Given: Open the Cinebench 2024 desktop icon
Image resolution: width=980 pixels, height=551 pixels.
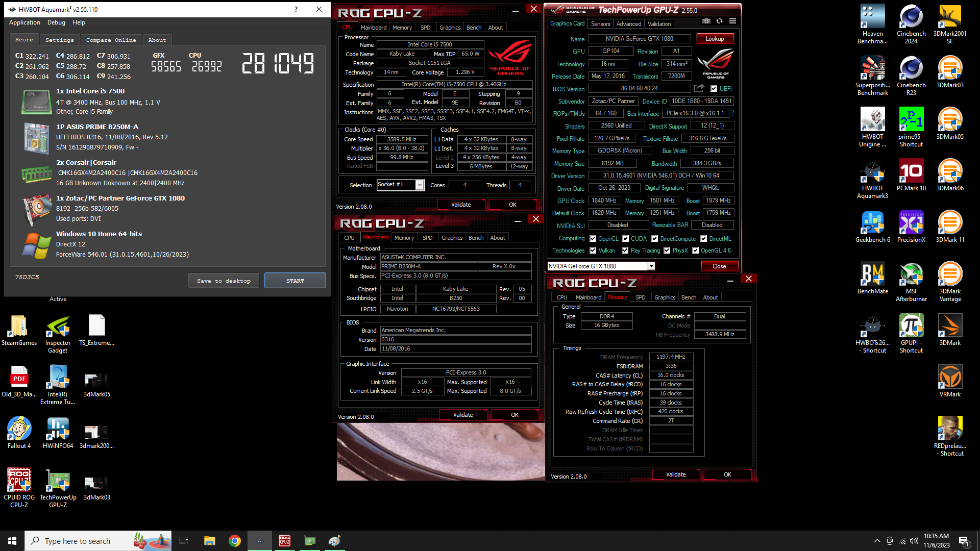Looking at the screenshot, I should tap(911, 23).
